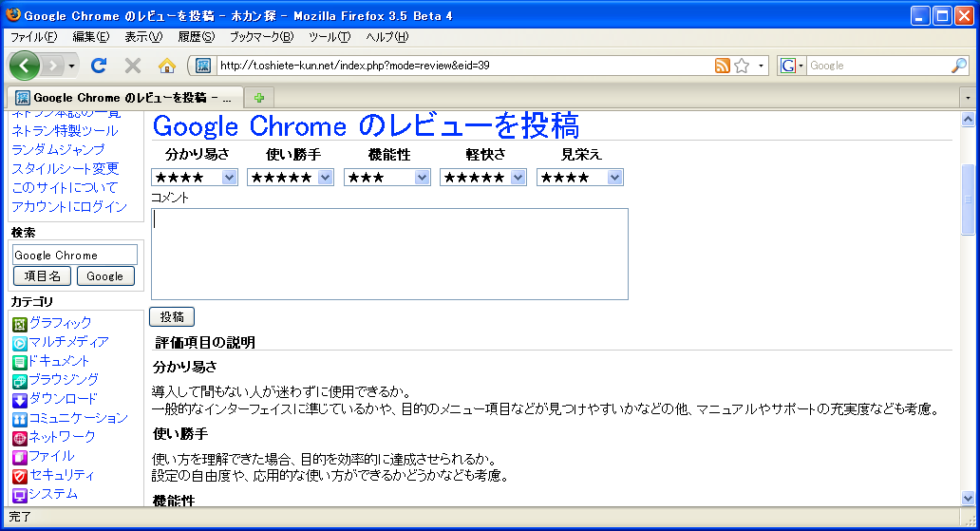The width and height of the screenshot is (980, 531).
Task: Open the list-all-tabs dropdown arrow
Action: pos(968,98)
